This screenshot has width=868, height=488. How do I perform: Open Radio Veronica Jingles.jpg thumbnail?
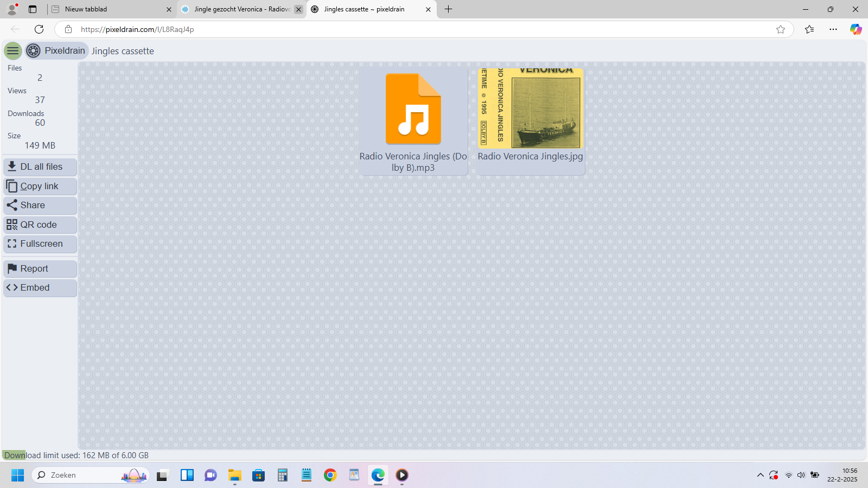[530, 108]
